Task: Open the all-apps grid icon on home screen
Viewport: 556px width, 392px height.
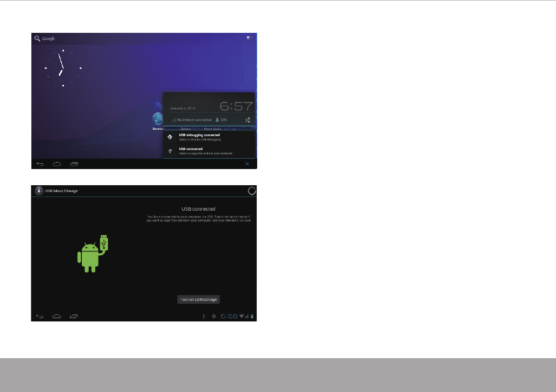Action: (x=250, y=38)
